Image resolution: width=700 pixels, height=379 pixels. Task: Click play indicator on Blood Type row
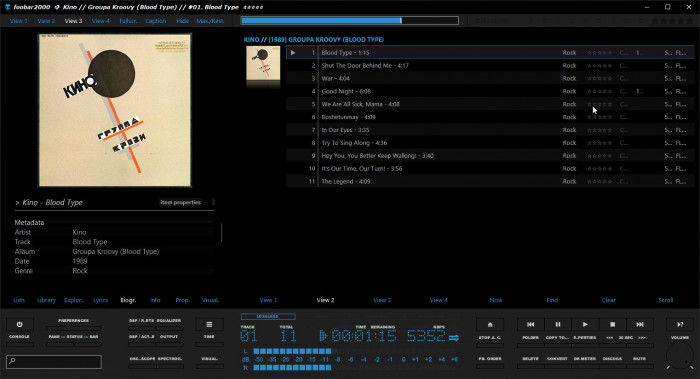coord(293,53)
